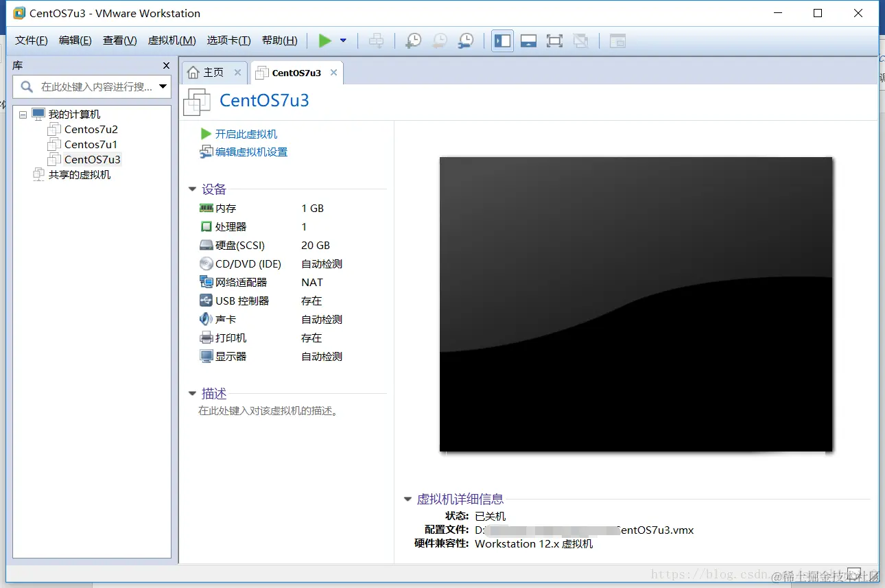
Task: Select Centos7u1 in the library tree
Action: tap(90, 144)
